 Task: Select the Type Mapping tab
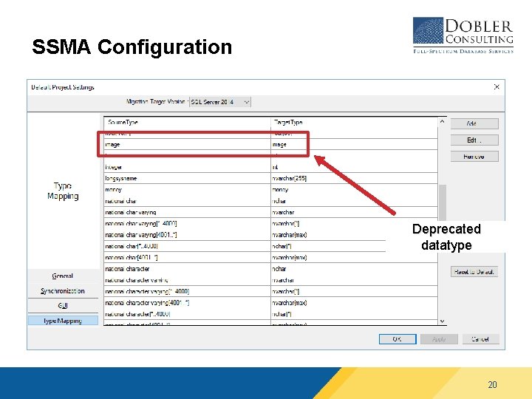(x=63, y=321)
